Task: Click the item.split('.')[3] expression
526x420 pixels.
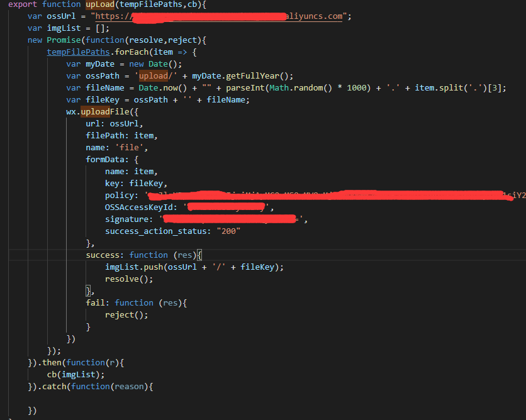Action: pyautogui.click(x=458, y=88)
